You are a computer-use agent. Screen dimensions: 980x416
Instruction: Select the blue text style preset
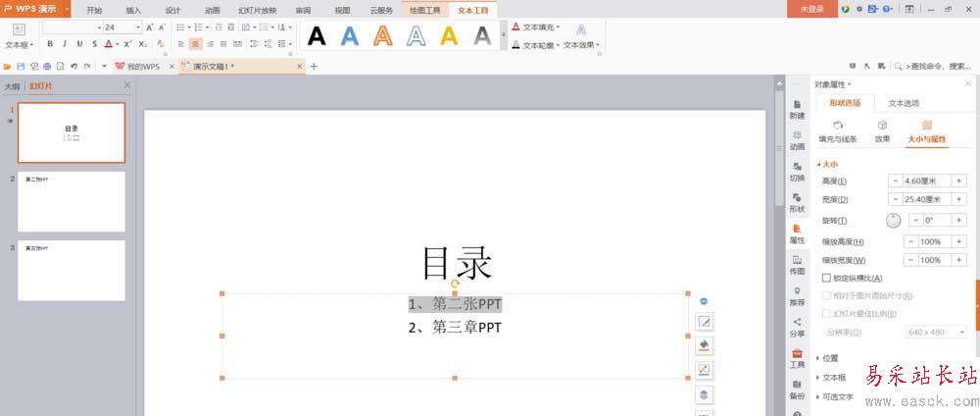[x=350, y=36]
